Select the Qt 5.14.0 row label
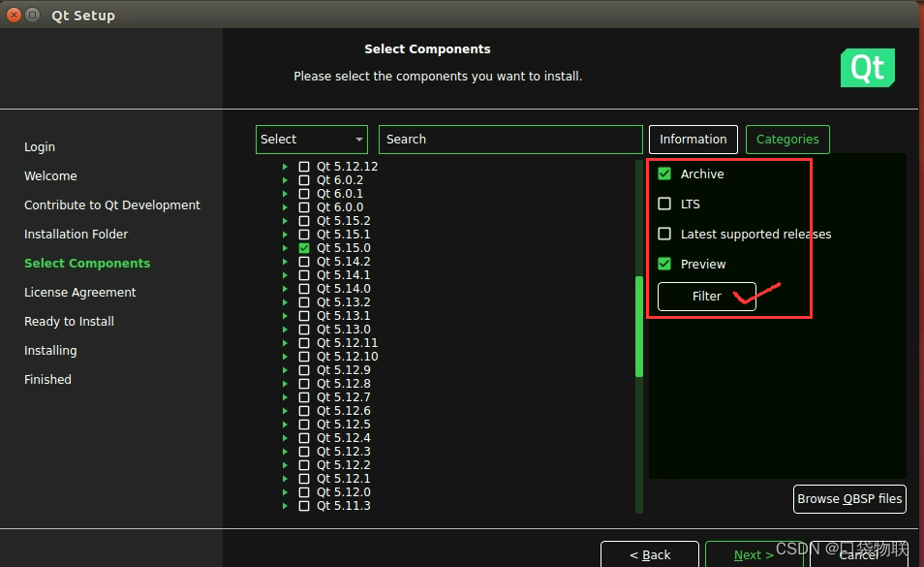The height and width of the screenshot is (567, 924). coord(344,289)
